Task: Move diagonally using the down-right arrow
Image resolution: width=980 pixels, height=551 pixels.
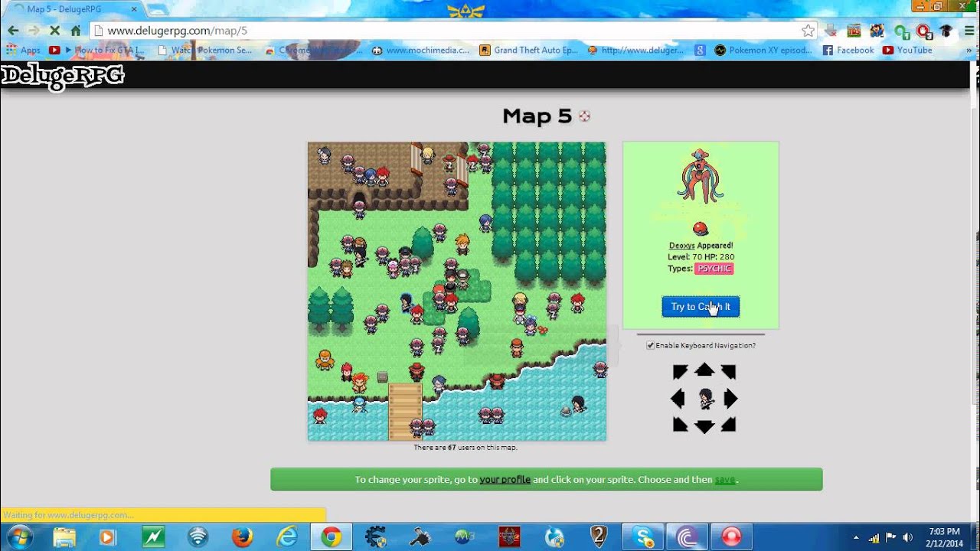Action: [x=728, y=424]
